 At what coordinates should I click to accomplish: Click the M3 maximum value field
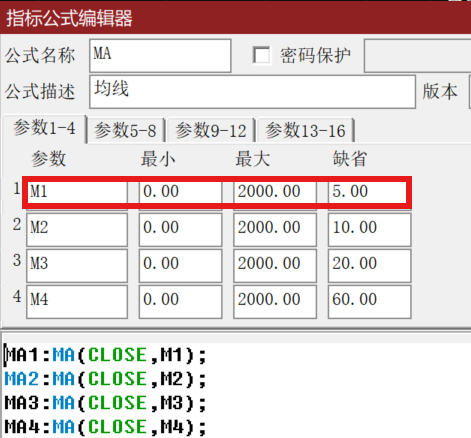point(275,266)
